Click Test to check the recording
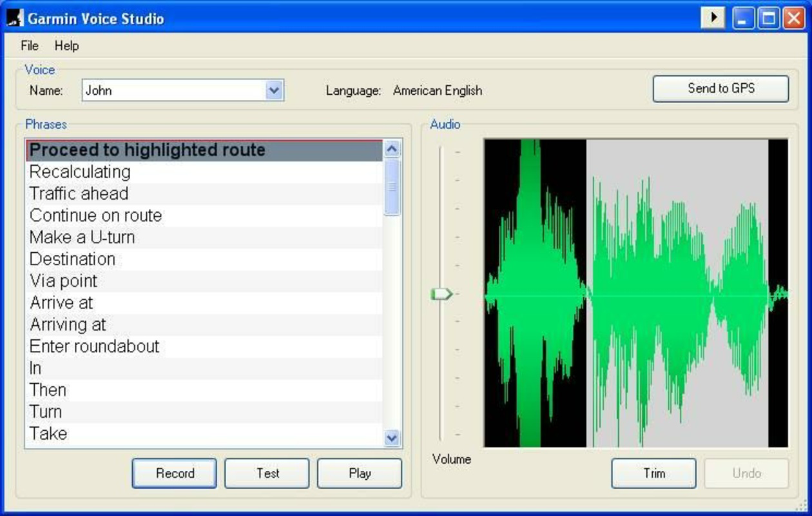812x516 pixels. 267,473
